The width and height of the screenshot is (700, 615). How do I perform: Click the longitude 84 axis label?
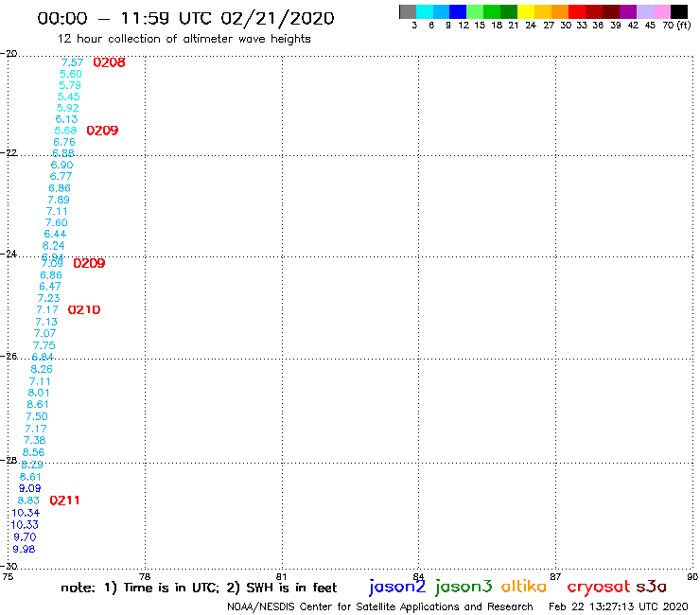[418, 576]
